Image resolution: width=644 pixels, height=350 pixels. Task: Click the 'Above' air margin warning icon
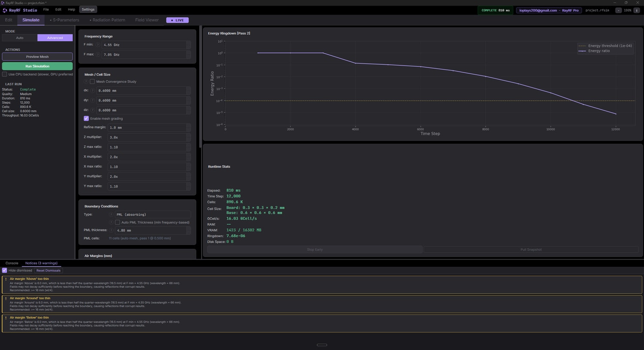[6, 279]
